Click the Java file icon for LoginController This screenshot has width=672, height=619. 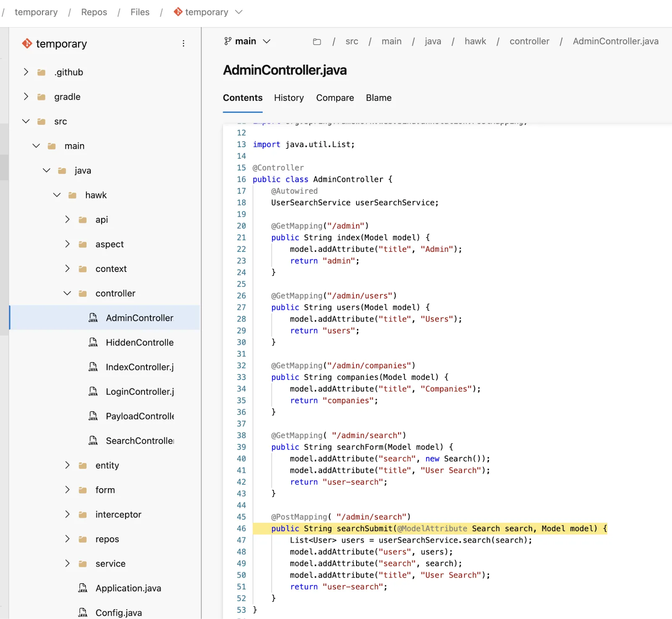pyautogui.click(x=93, y=392)
